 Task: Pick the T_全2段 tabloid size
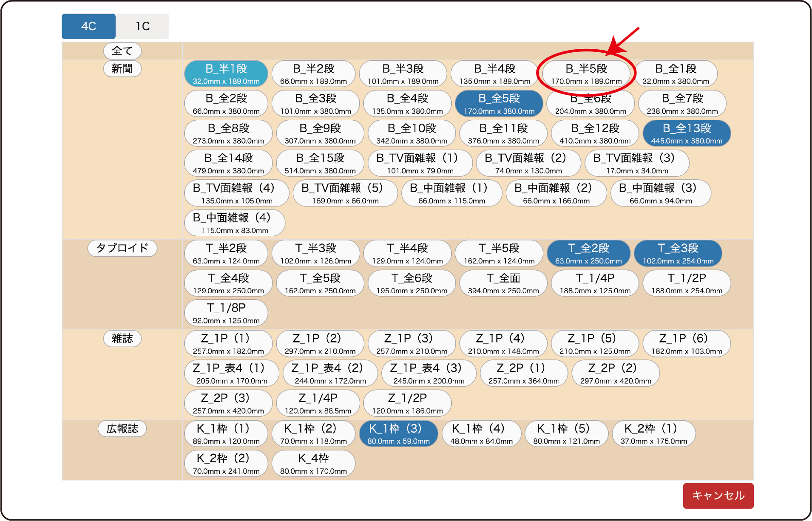coord(588,254)
